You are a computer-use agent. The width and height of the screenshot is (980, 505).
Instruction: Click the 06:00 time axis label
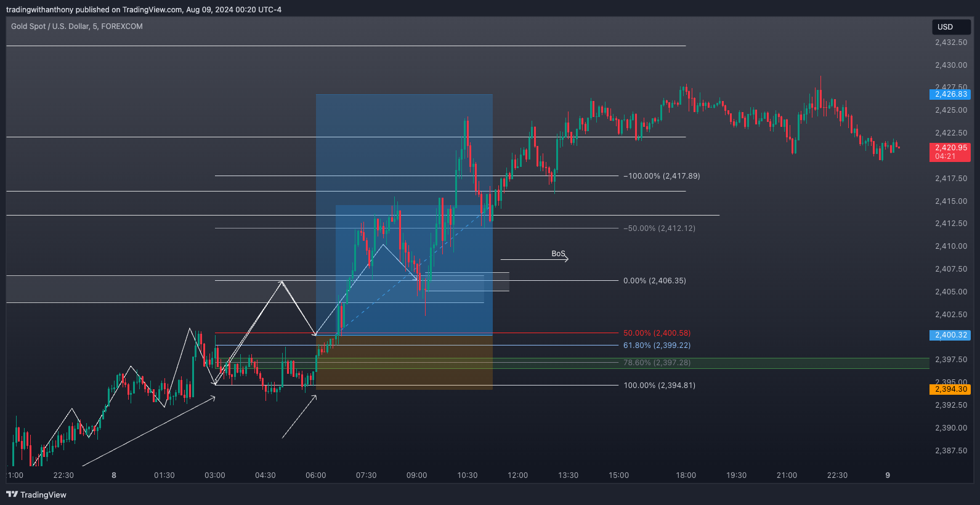[x=316, y=475]
